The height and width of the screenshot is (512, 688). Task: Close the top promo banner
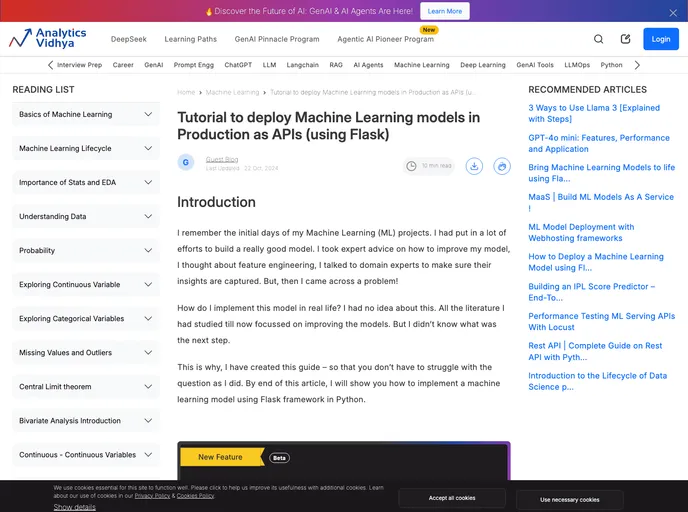pyautogui.click(x=673, y=13)
